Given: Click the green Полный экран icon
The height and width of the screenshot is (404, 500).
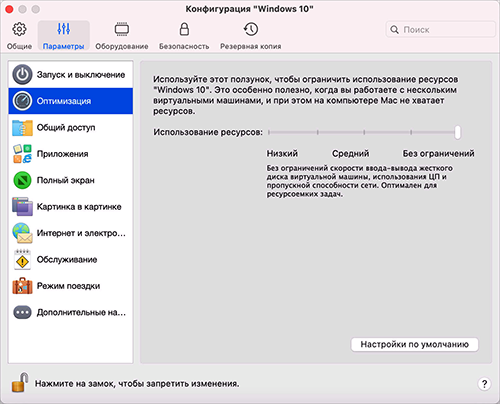Looking at the screenshot, I should coord(22,180).
